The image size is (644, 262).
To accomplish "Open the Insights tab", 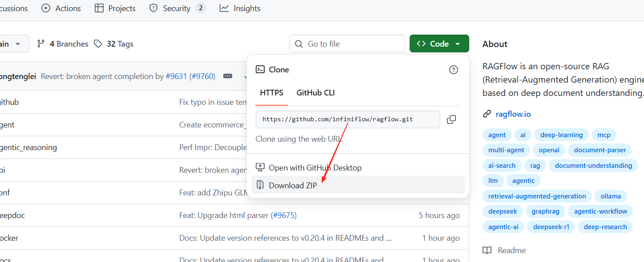I will coord(240,8).
